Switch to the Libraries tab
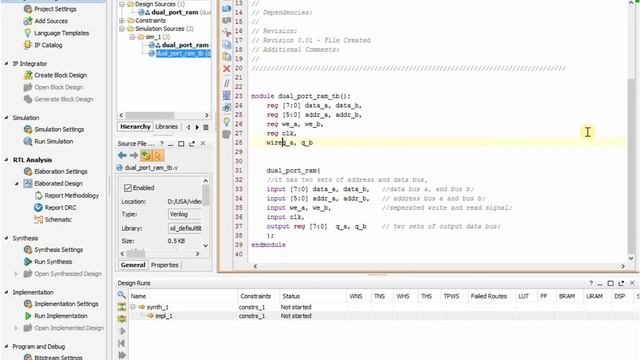 point(167,127)
